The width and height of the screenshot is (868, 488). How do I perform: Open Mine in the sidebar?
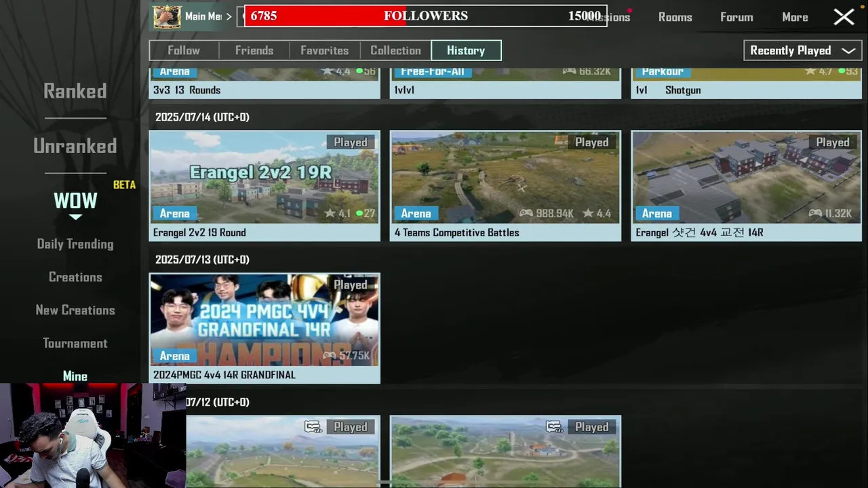point(75,376)
